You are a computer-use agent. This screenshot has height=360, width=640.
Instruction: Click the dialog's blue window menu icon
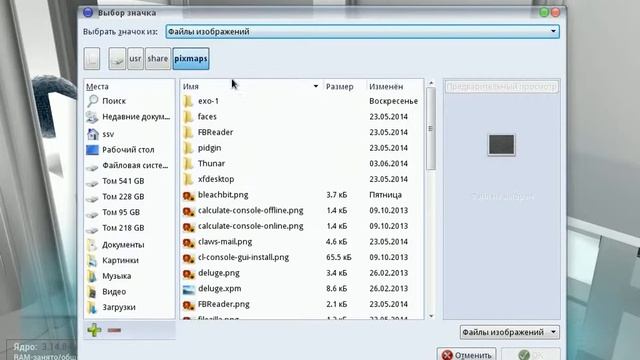88,12
